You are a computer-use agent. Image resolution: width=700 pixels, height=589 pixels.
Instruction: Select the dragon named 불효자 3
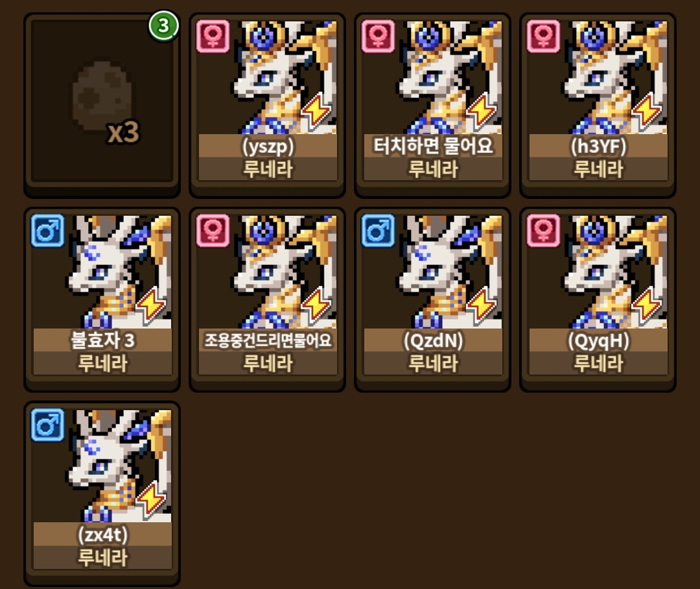pos(102,299)
